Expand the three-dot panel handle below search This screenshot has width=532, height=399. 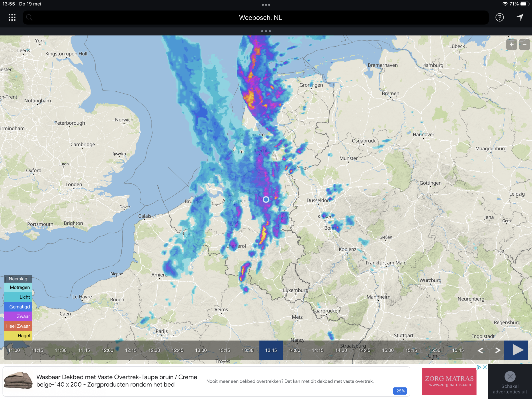coord(266,31)
